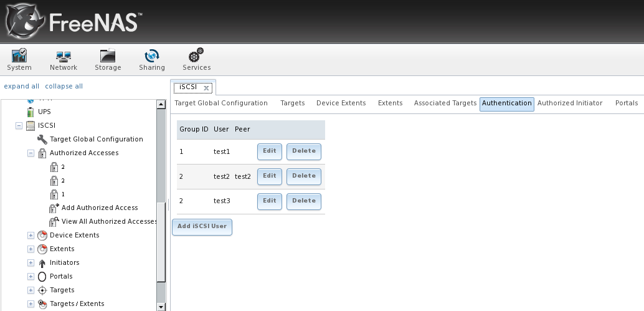Select the Authentication tab
This screenshot has width=644, height=311.
[507, 104]
